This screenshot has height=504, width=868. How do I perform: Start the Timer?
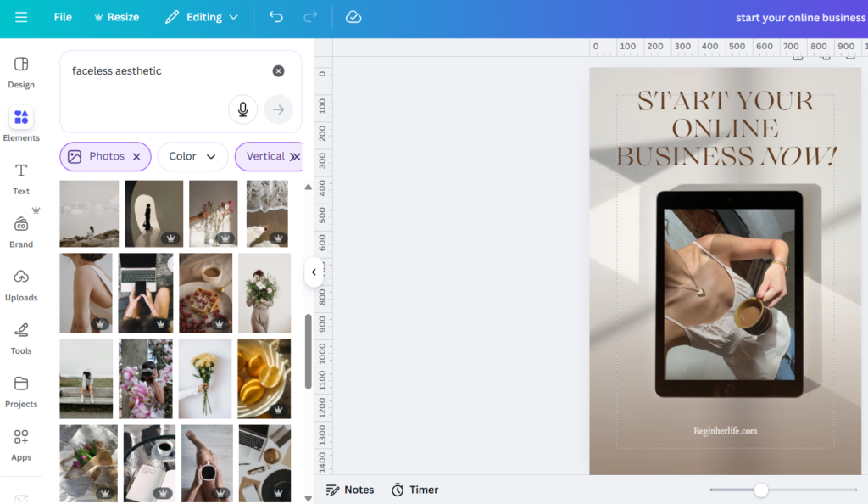415,490
